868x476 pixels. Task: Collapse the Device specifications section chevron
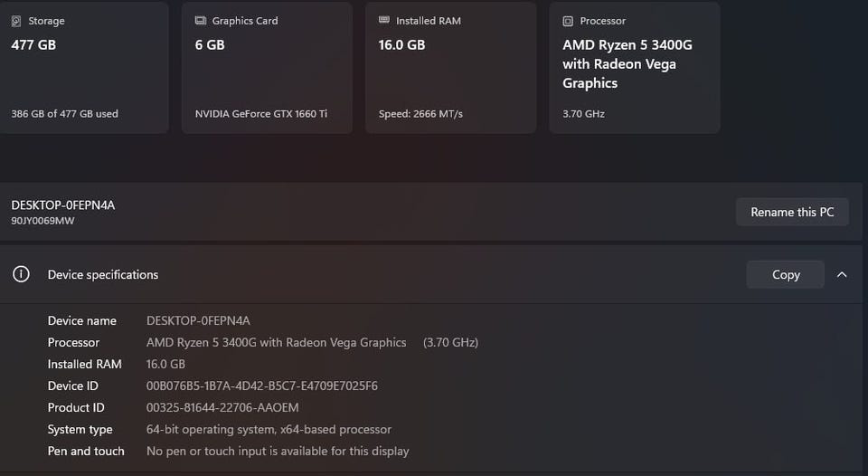click(x=842, y=274)
